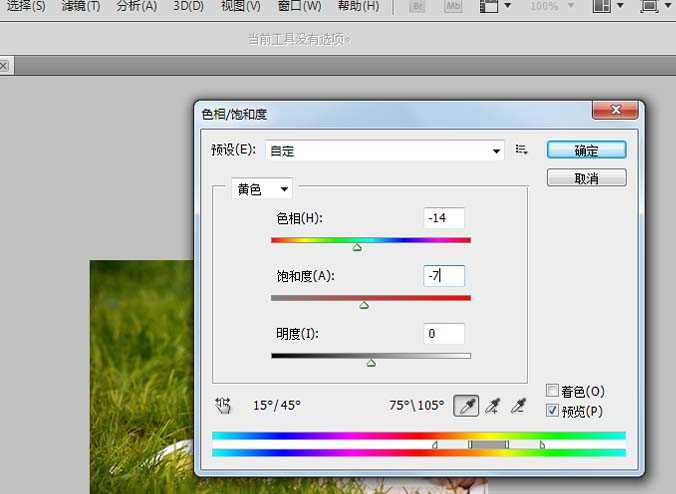Activate the on-image hand adjustment tool

223,405
